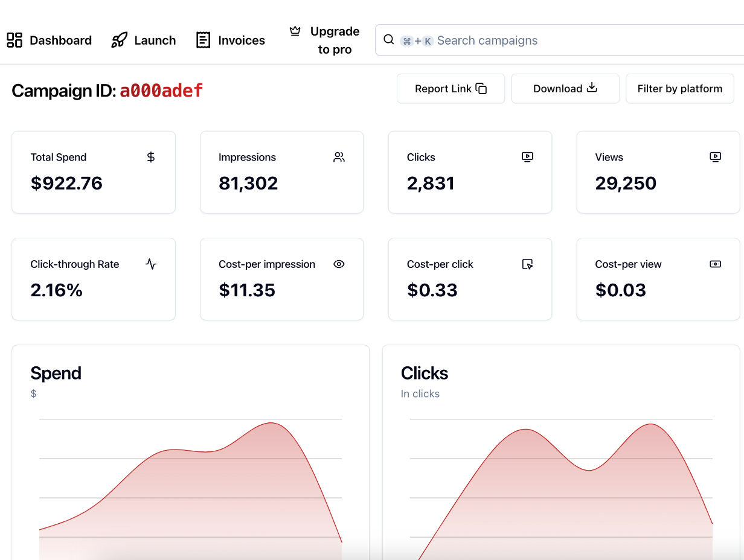Click the rocket icon next to Launch
This screenshot has width=744, height=560.
coord(118,39)
